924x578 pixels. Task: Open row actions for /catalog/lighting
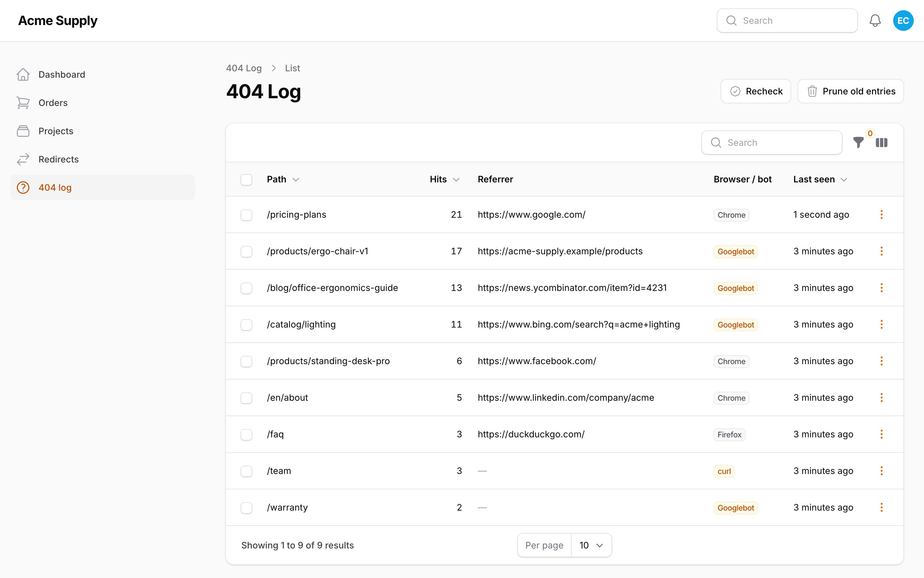click(x=882, y=325)
